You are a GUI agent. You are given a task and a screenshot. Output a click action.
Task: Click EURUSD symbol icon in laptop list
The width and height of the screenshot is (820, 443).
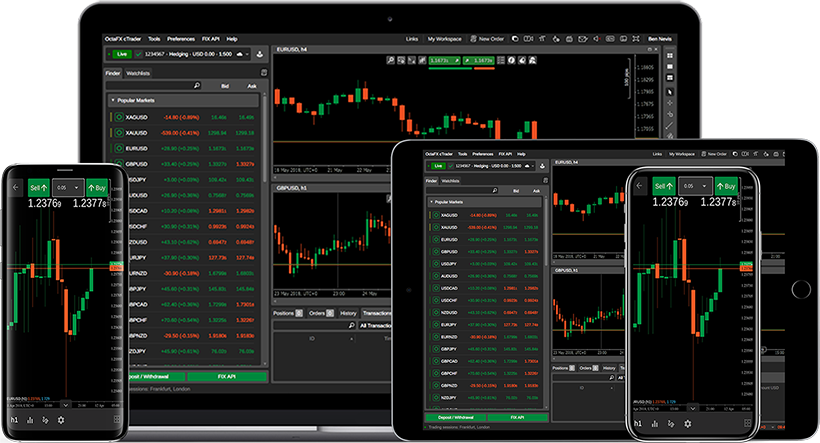pos(119,149)
